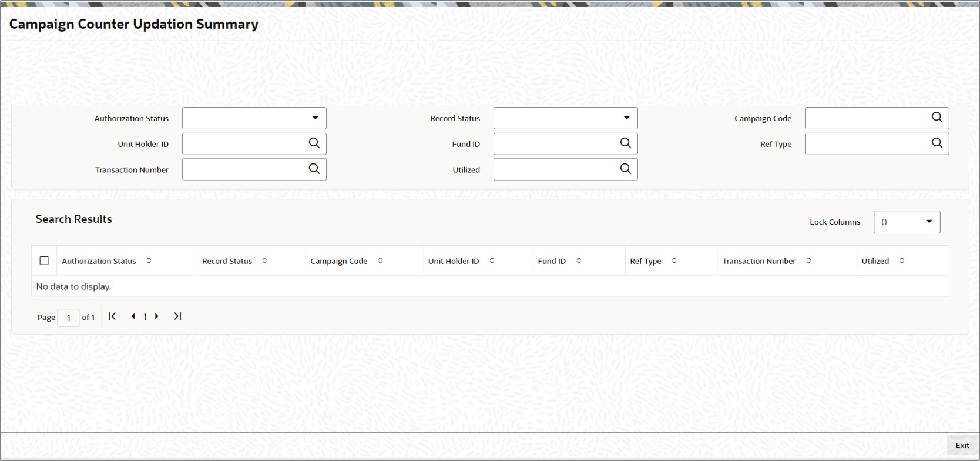Viewport: 980px width, 461px height.
Task: Go to first page of results
Action: [112, 316]
